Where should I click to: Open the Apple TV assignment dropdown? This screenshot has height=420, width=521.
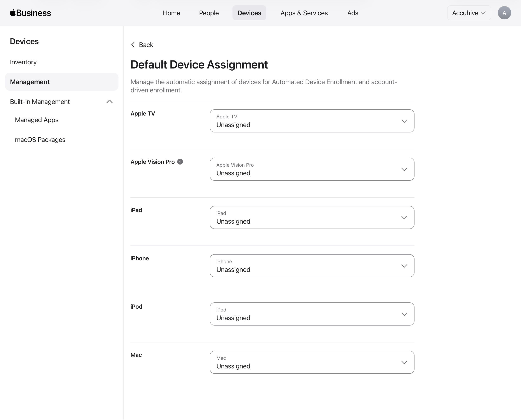click(312, 121)
